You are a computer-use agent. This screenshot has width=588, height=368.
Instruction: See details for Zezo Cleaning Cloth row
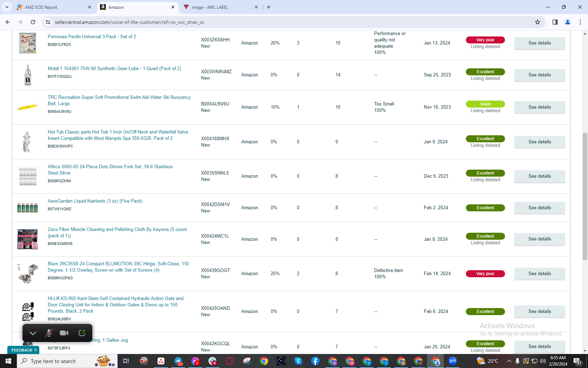click(x=539, y=239)
